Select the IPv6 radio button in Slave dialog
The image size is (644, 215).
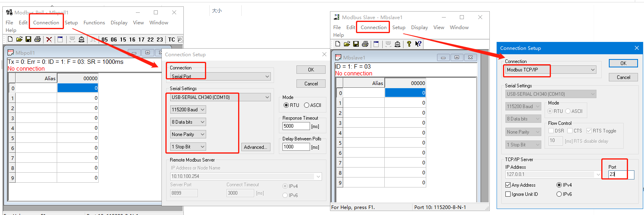click(x=559, y=194)
